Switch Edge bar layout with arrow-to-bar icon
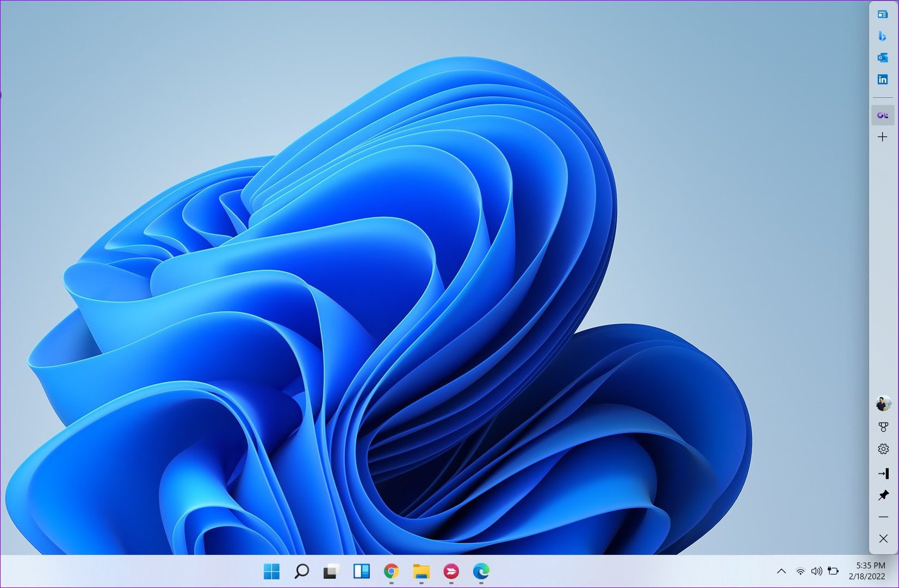The width and height of the screenshot is (899, 588). (883, 473)
